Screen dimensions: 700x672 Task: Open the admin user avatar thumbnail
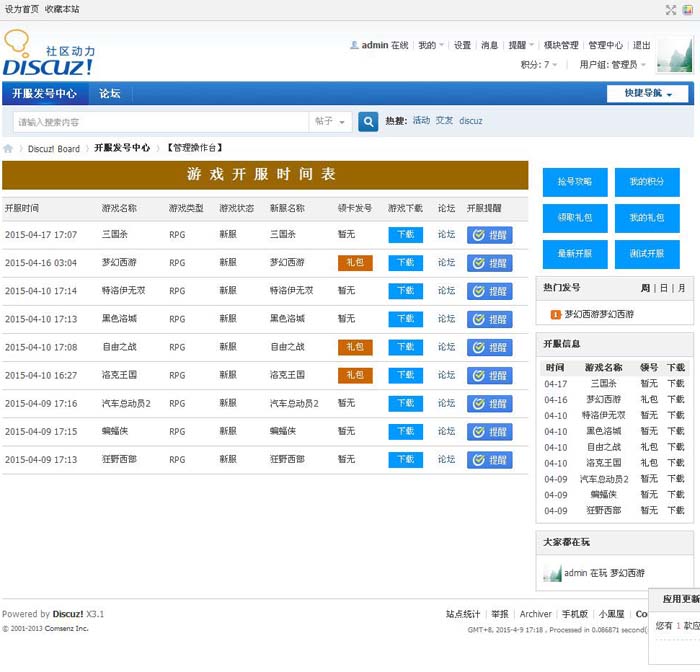675,55
